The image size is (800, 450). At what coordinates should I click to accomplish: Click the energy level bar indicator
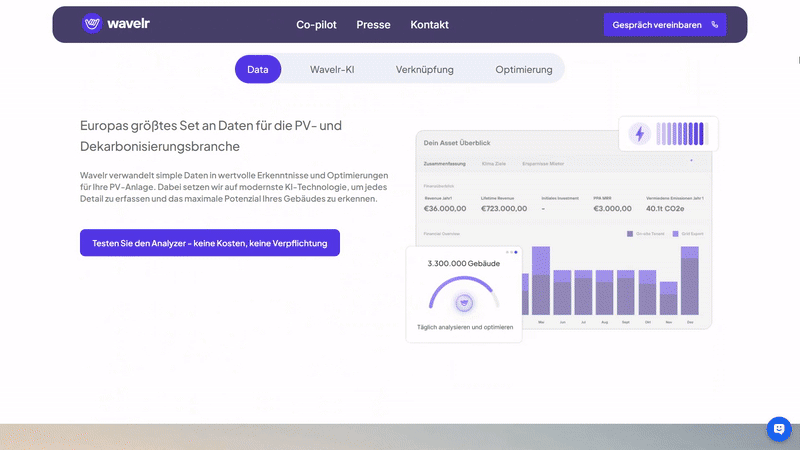(x=682, y=134)
